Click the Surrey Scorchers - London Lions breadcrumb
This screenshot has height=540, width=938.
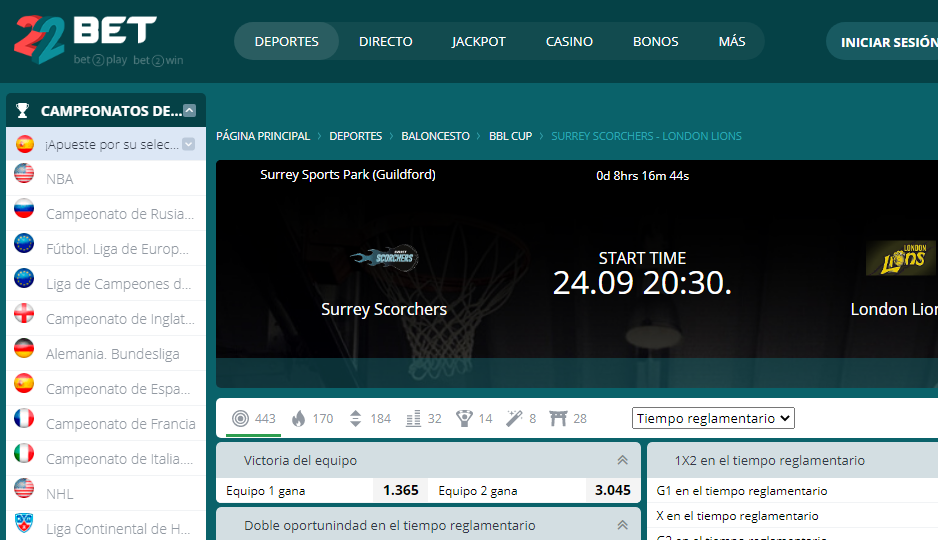(646, 136)
